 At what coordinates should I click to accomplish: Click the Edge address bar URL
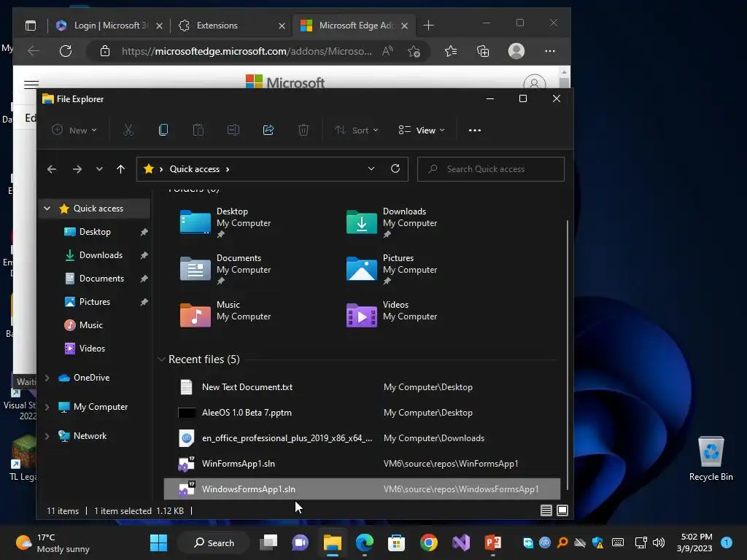coord(247,52)
